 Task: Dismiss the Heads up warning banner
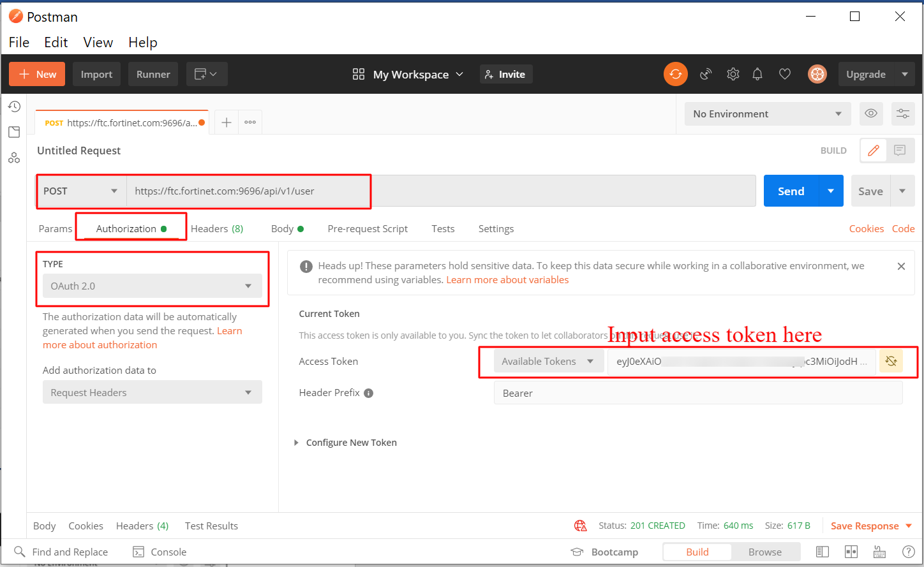click(901, 267)
